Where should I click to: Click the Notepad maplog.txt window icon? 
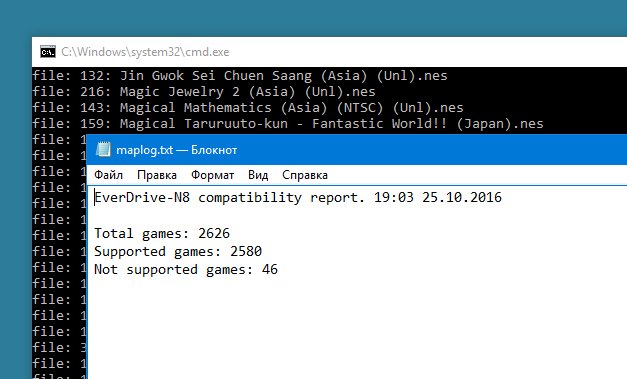click(x=103, y=150)
